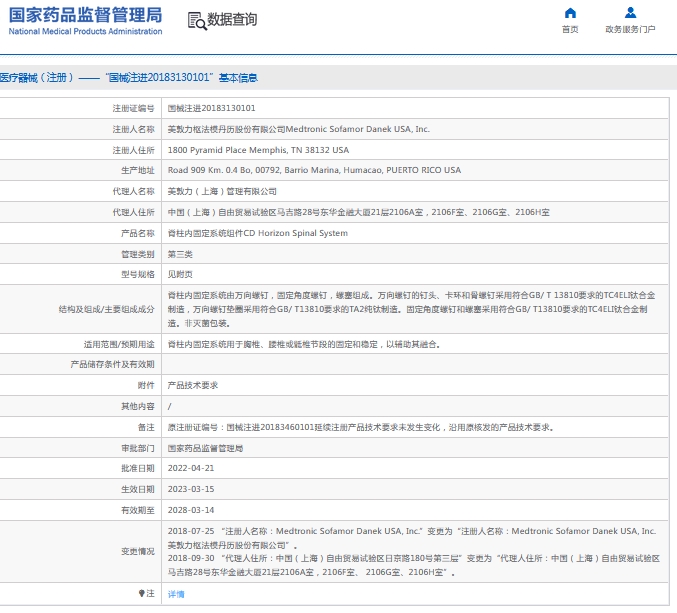This screenshot has width=677, height=613.
Task: Click the 2018-07-25 change record entry
Action: pos(412,538)
